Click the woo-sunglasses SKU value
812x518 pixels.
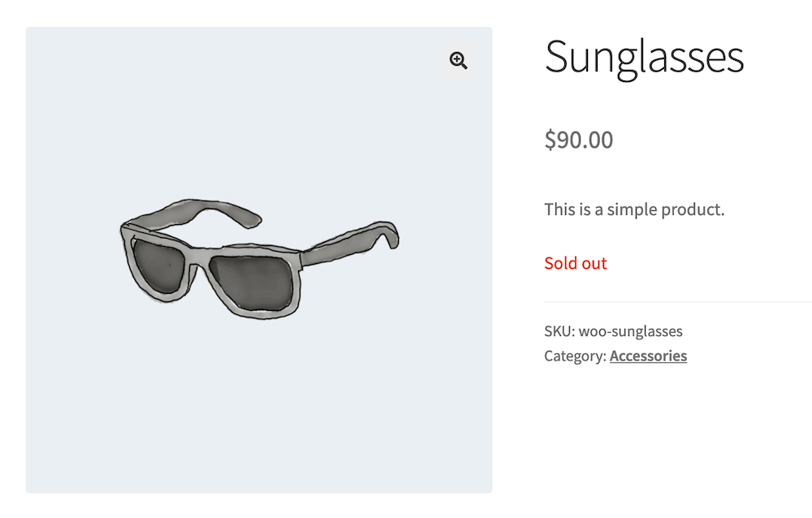click(630, 331)
